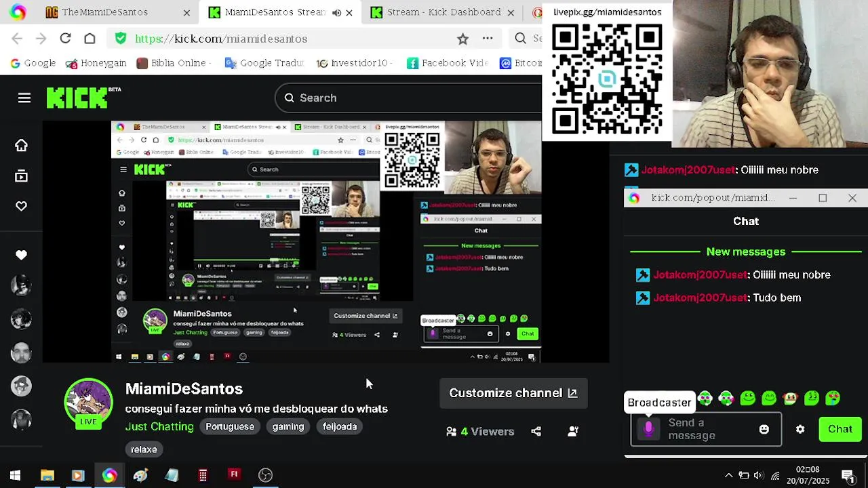Image resolution: width=868 pixels, height=488 pixels.
Task: Open the taskbar clock 02:08
Action: 808,475
